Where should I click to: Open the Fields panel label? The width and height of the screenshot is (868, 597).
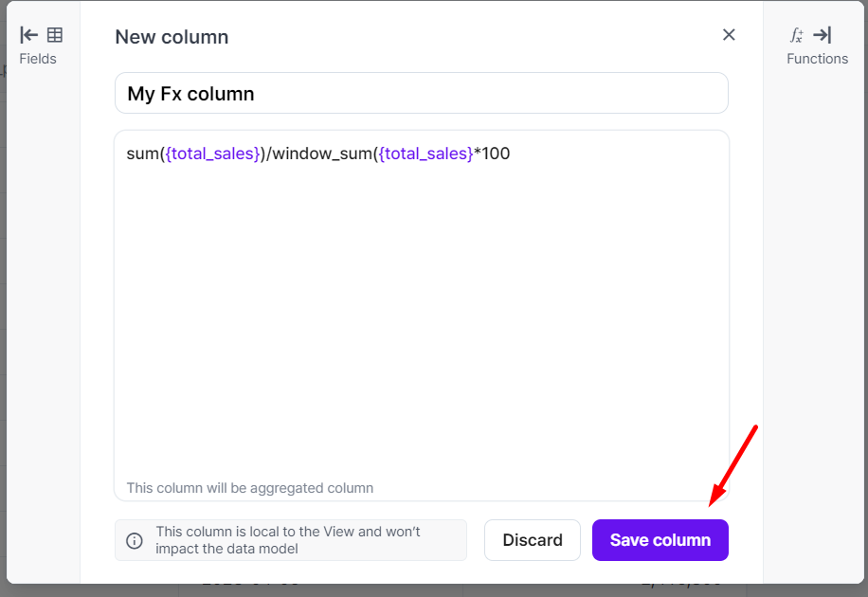click(38, 59)
